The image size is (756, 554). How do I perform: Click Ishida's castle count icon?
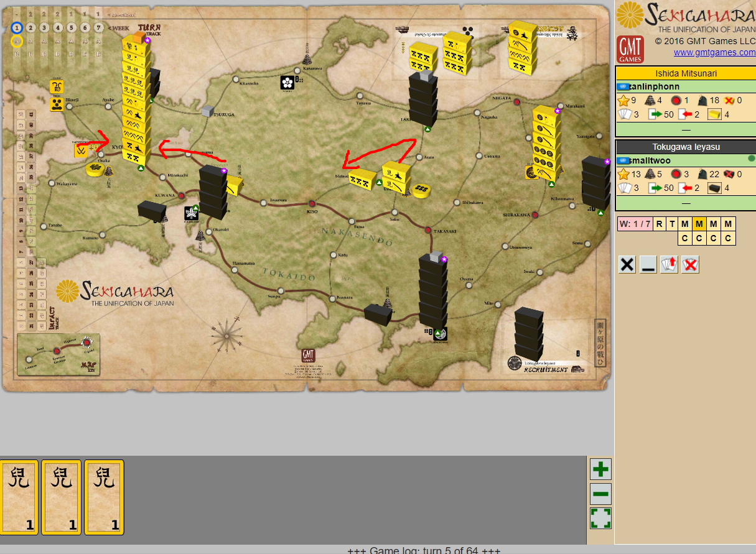(651, 100)
